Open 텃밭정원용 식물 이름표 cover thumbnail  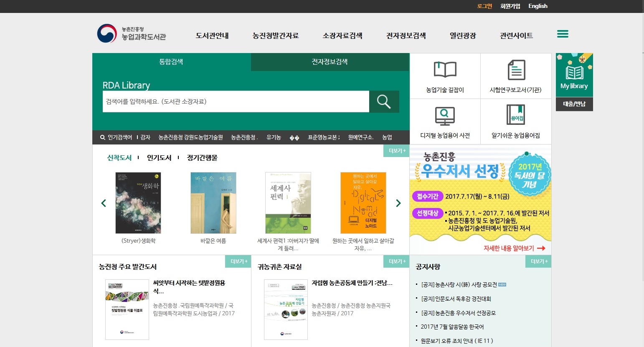tap(127, 309)
